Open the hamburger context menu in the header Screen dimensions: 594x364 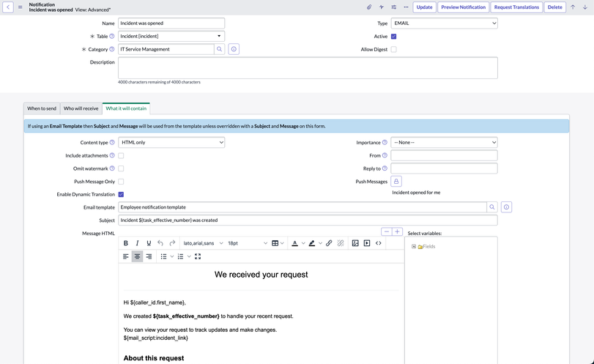pos(20,7)
